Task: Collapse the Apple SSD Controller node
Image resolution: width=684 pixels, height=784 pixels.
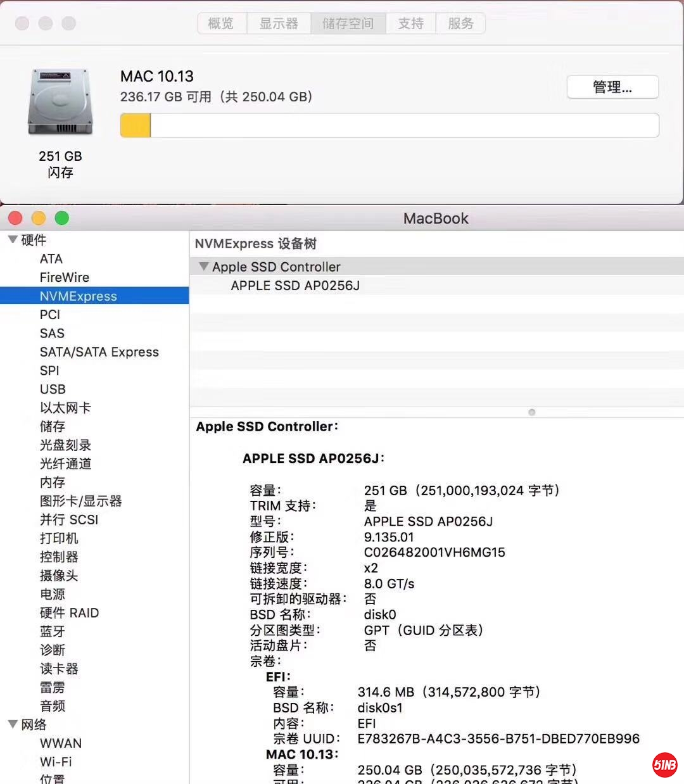Action: click(x=203, y=267)
